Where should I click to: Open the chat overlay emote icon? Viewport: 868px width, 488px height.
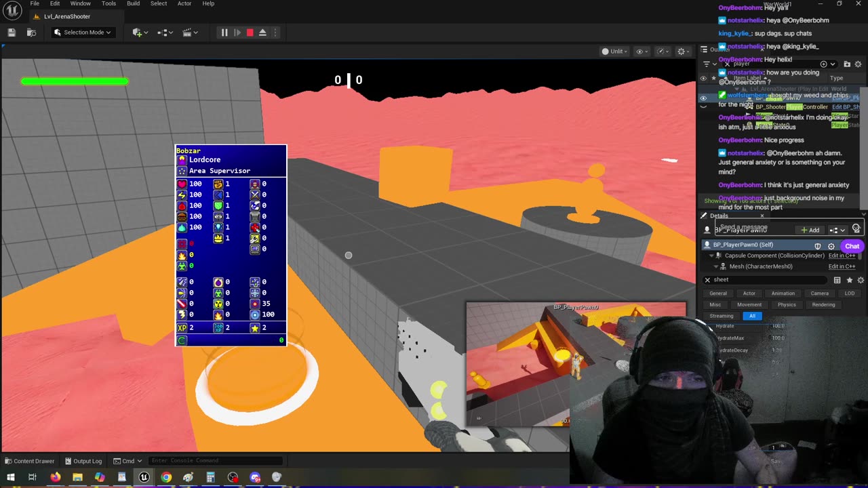pos(856,229)
